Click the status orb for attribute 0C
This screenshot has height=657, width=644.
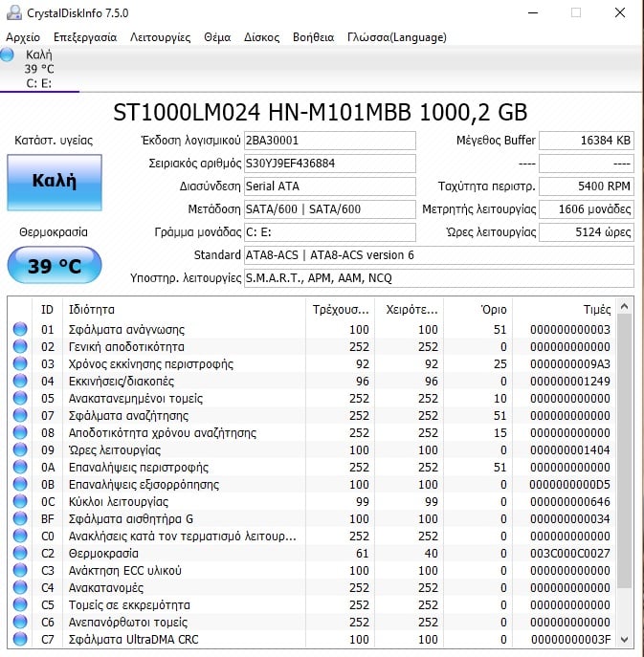[x=20, y=501]
